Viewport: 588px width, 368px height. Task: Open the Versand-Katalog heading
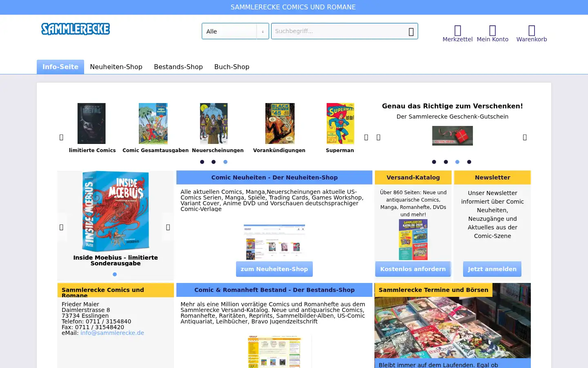(413, 177)
